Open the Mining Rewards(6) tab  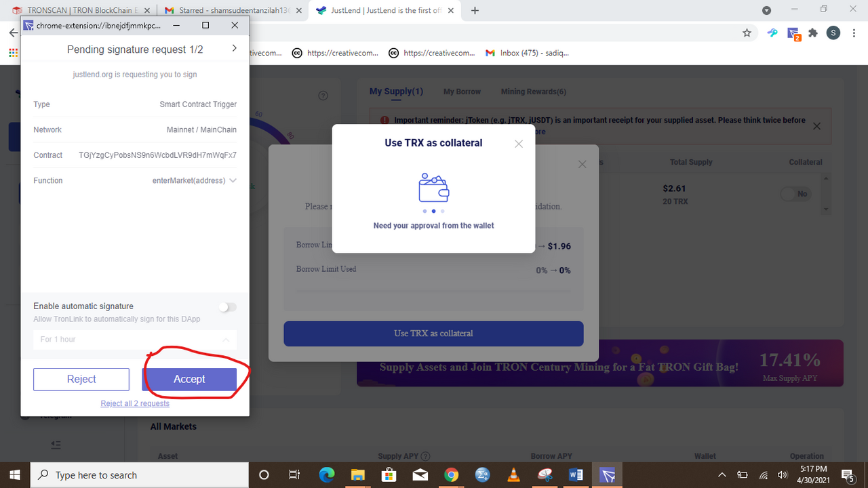[534, 91]
